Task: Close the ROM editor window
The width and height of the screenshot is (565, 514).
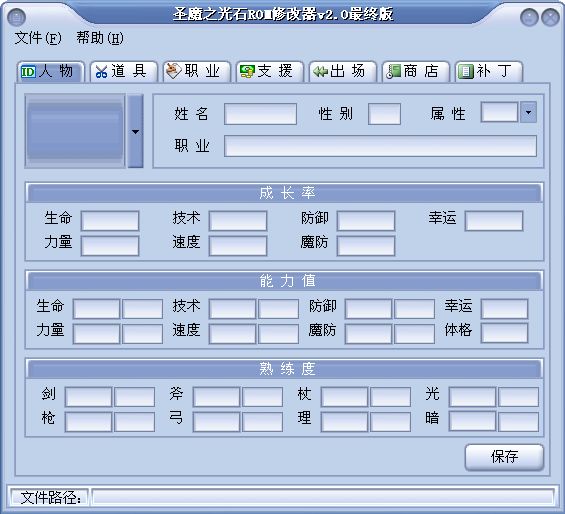Action: (x=551, y=17)
